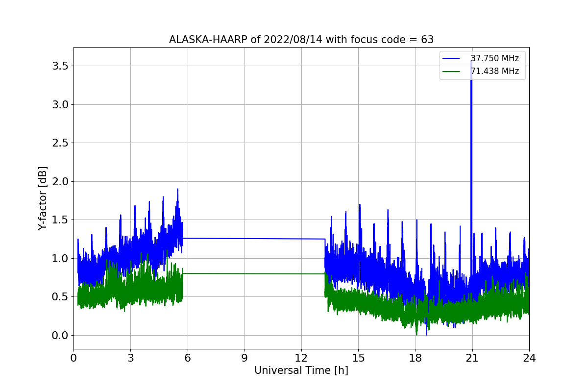This screenshot has height=392, width=588.
Task: Click the green line sample in legend
Action: click(x=451, y=72)
